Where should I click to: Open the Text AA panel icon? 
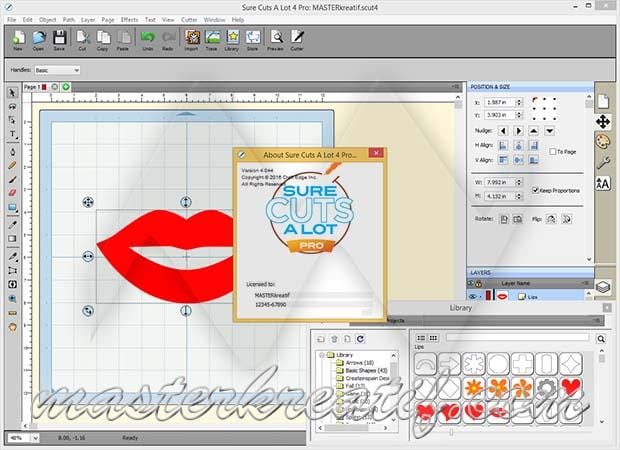[603, 183]
